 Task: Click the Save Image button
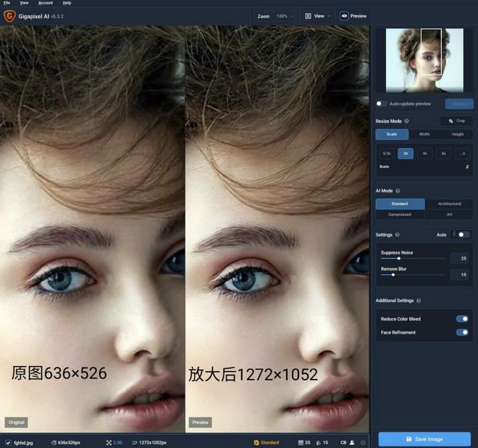pyautogui.click(x=424, y=439)
